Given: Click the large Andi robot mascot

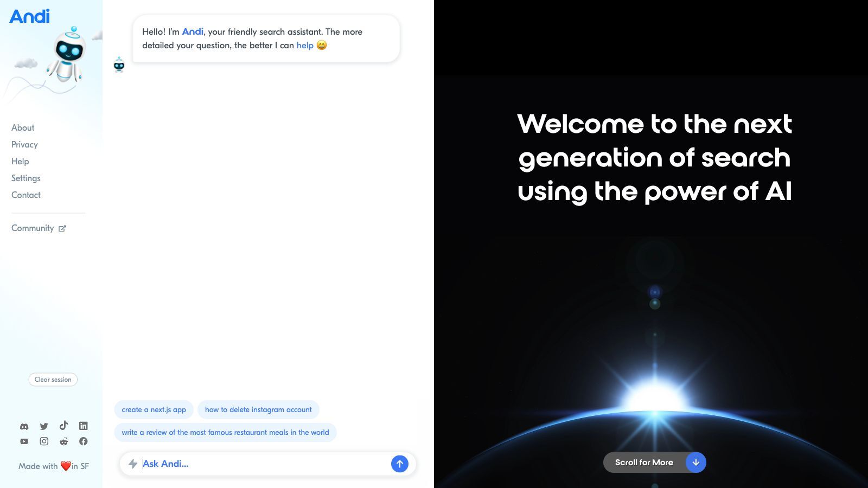Looking at the screenshot, I should pos(68,55).
